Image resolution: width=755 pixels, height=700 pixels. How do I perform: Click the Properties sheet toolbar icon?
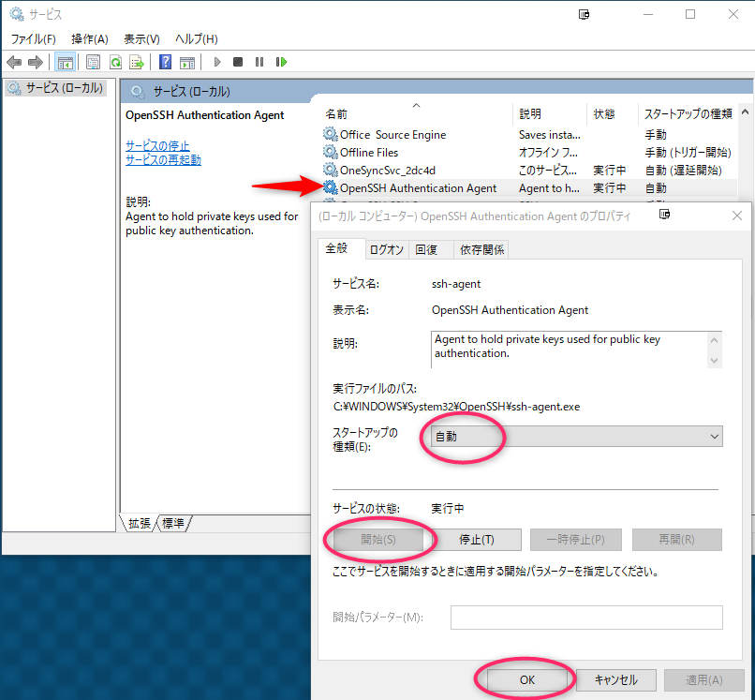(93, 62)
